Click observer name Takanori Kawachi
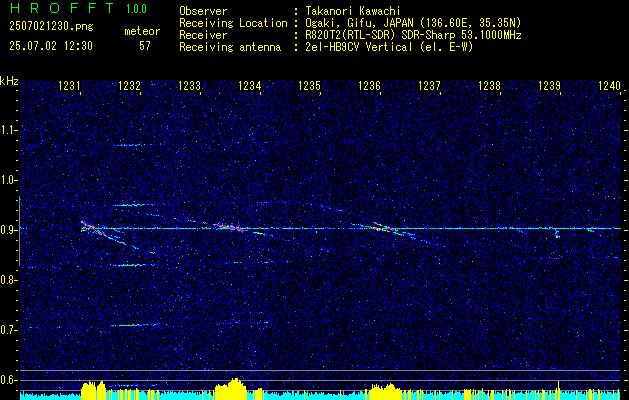Image resolution: width=629 pixels, height=400 pixels. click(x=353, y=11)
